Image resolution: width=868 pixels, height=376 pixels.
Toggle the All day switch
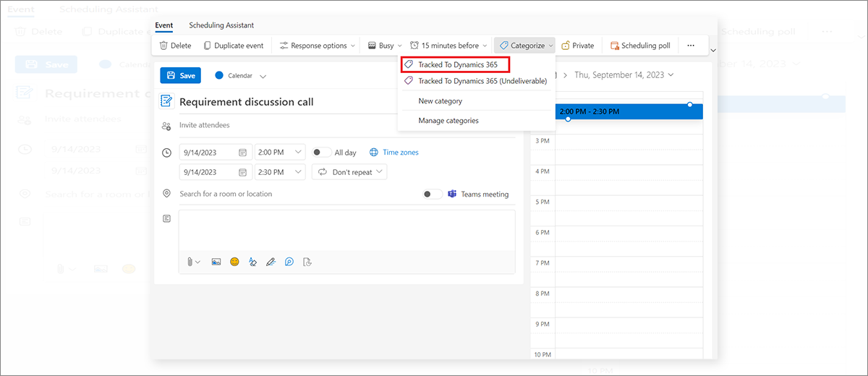coord(322,153)
